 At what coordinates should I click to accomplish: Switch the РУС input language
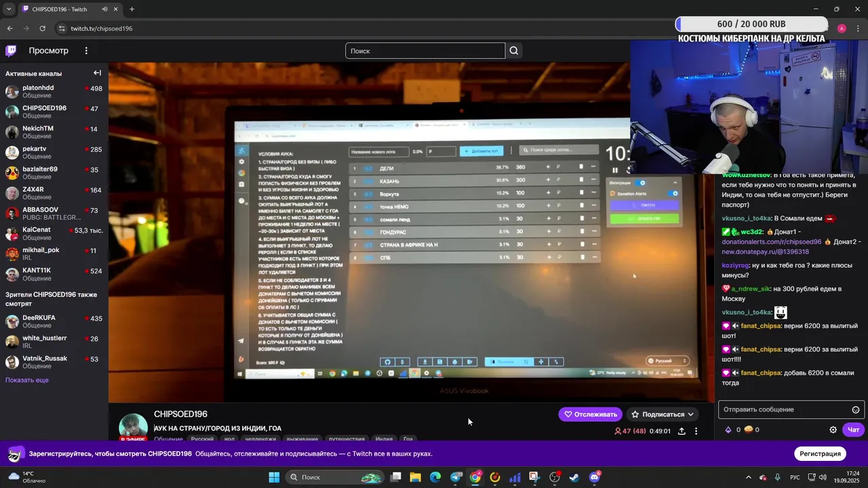coord(795,477)
